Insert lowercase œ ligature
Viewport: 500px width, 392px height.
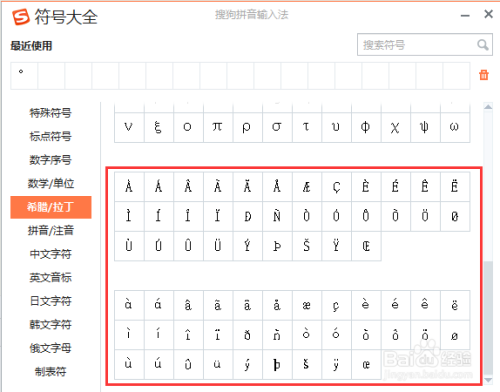(366, 365)
